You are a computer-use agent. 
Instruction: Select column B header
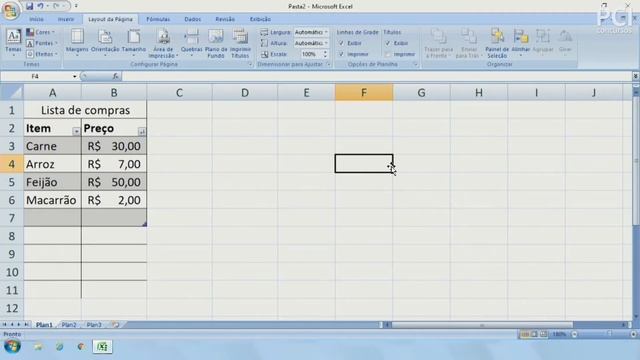114,93
